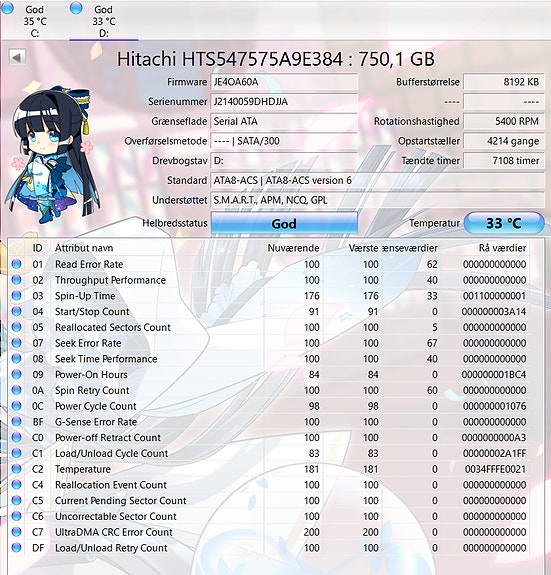Click the Attribut navn column header
Viewport: 551px width, 575px height.
[x=84, y=248]
